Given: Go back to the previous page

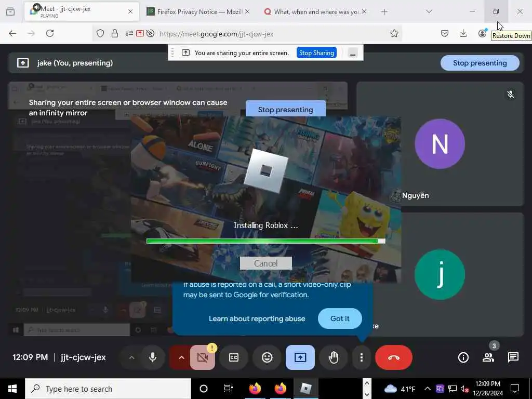Looking at the screenshot, I should tap(12, 33).
